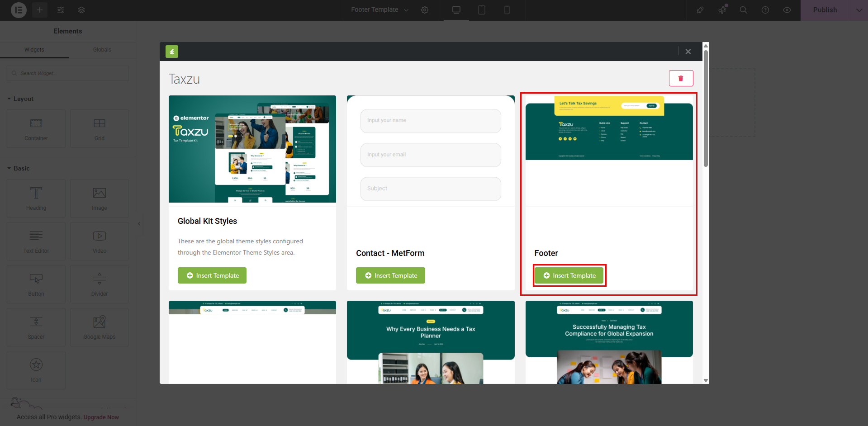Select the Grid widget

pyautogui.click(x=100, y=128)
